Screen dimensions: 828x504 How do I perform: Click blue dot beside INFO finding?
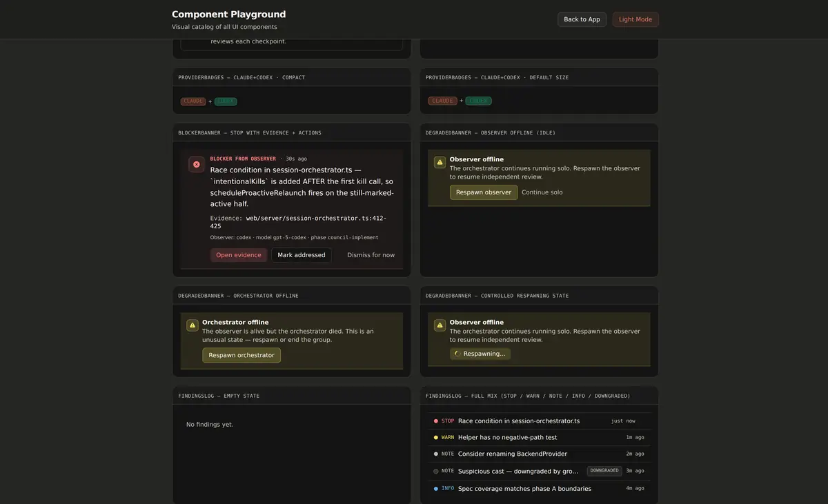click(x=435, y=489)
